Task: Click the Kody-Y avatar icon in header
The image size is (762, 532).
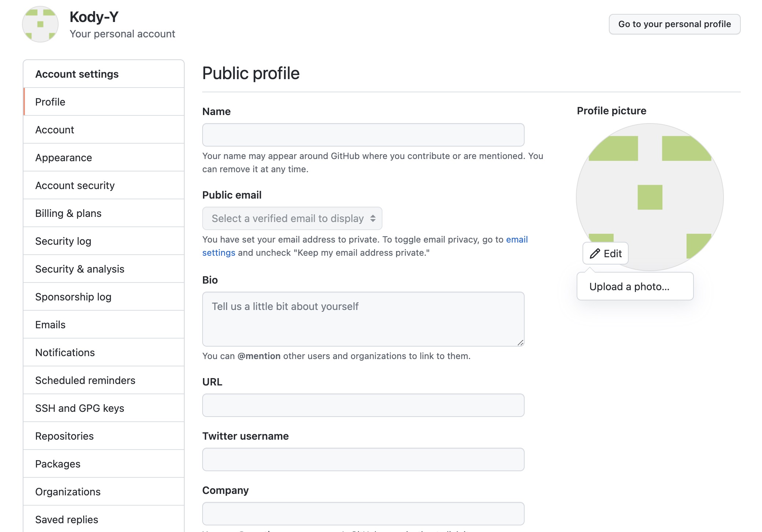Action: point(40,24)
